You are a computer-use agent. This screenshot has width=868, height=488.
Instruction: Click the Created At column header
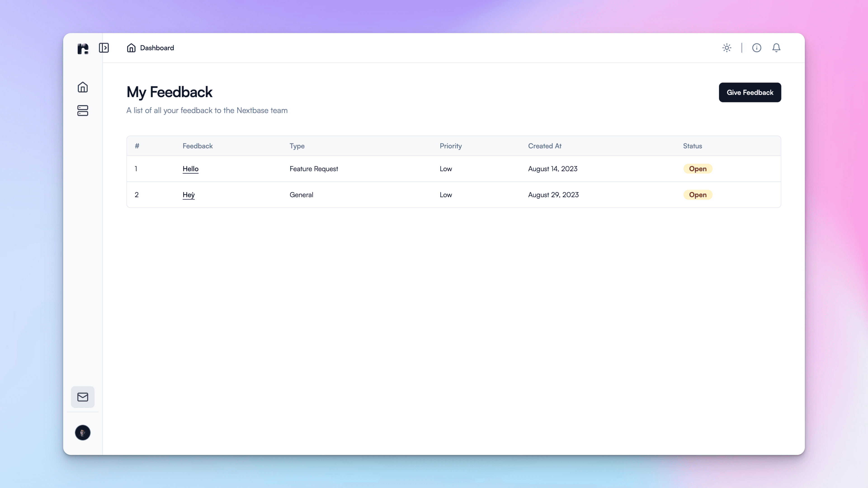coord(545,146)
